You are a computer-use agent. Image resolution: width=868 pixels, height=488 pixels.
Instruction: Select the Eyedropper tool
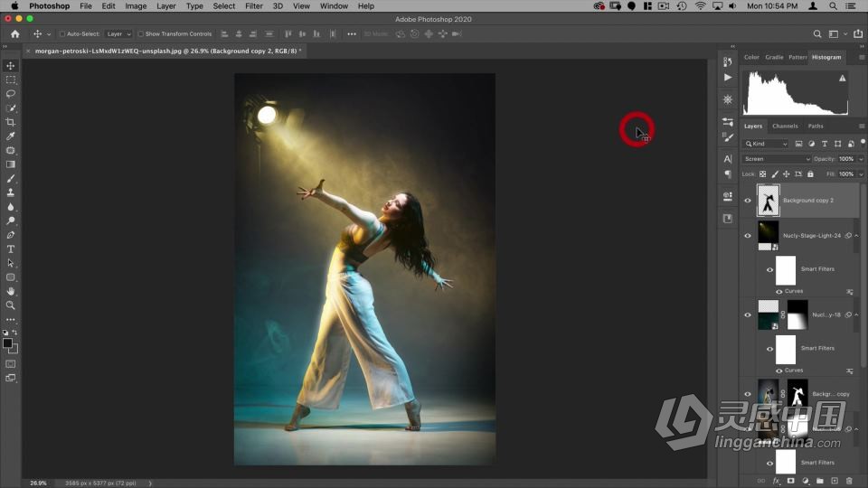pyautogui.click(x=11, y=136)
